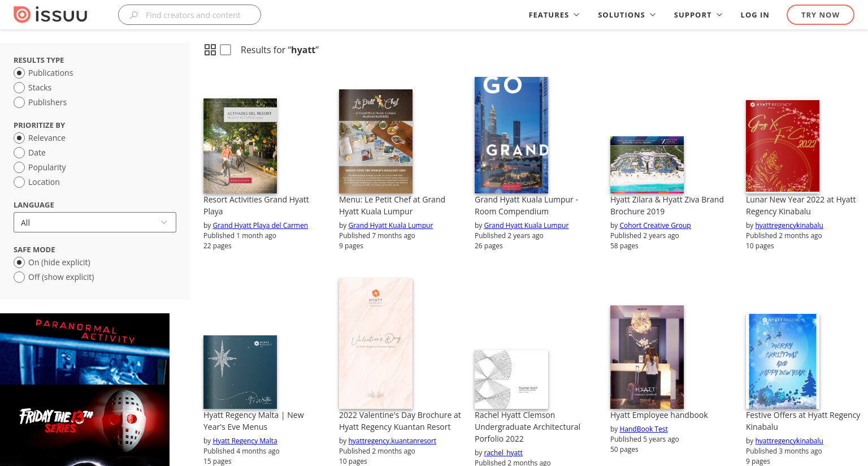The height and width of the screenshot is (466, 868).
Task: Switch to single-item view layout icon
Action: click(x=225, y=50)
